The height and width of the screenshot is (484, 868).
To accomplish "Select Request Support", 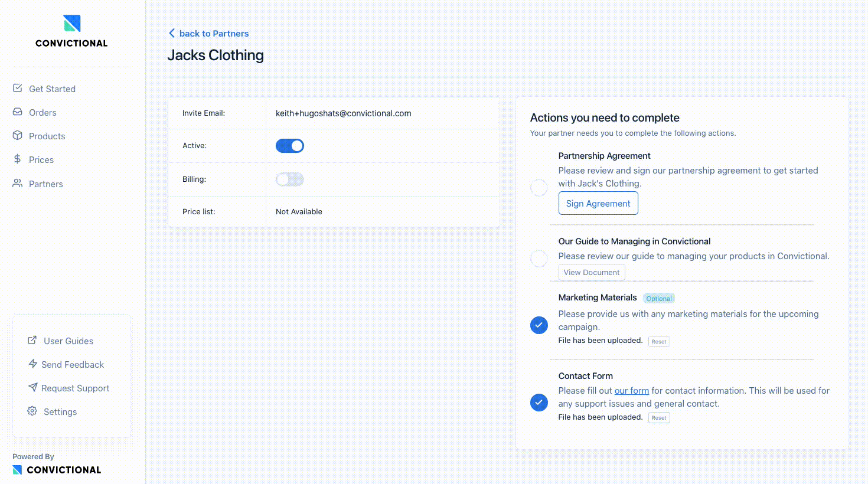I will pyautogui.click(x=75, y=388).
